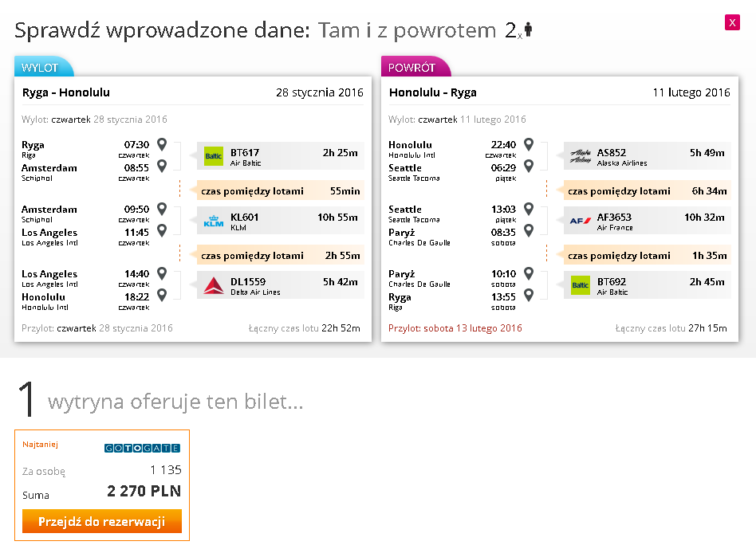Click the KL601 flight segment row

coord(281,221)
